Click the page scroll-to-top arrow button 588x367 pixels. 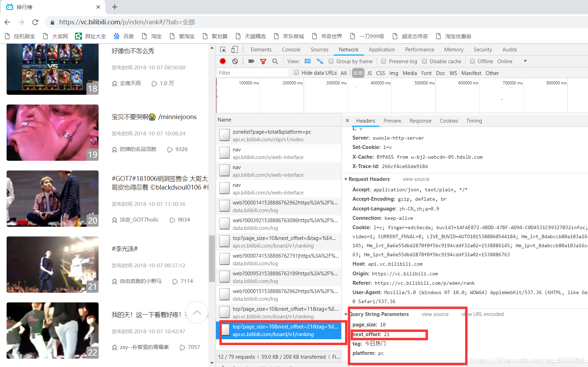point(197,312)
